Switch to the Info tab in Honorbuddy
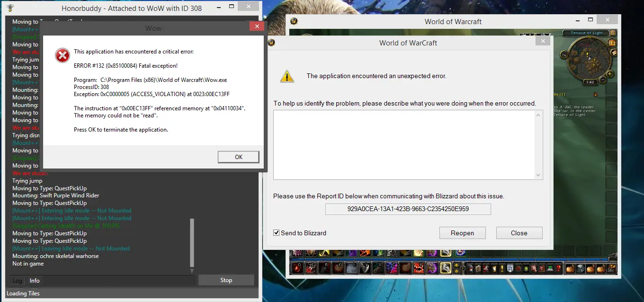Image resolution: width=644 pixels, height=302 pixels. pos(35,281)
